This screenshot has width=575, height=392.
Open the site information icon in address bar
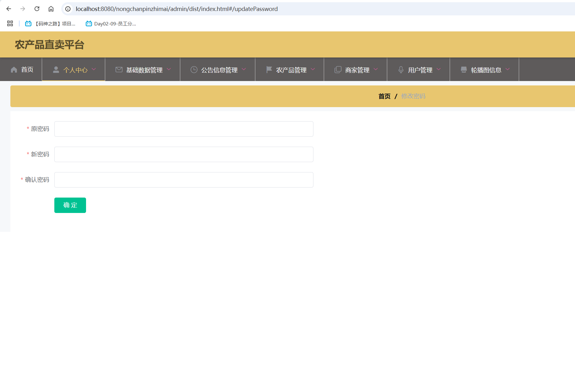68,9
